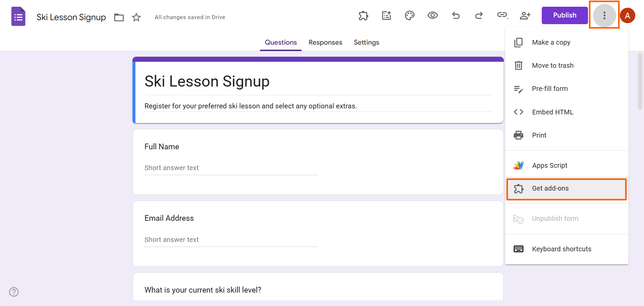Image resolution: width=644 pixels, height=306 pixels.
Task: Copy the responder link icon
Action: [x=502, y=15]
